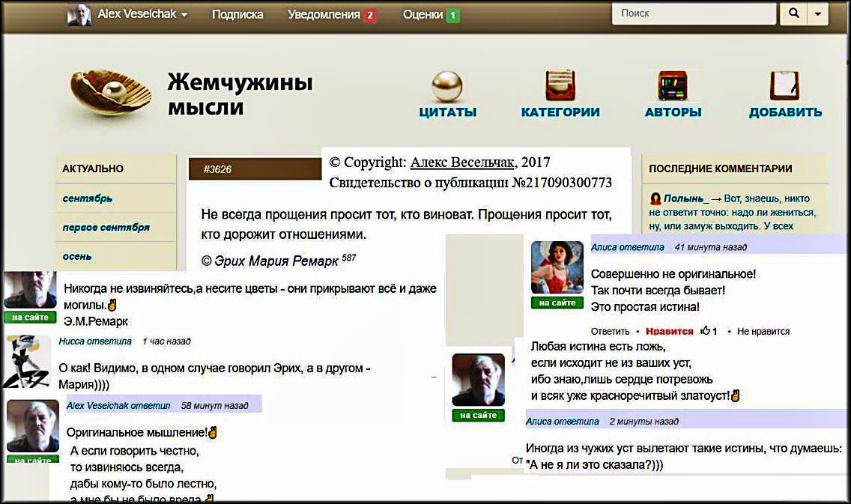Open the сентябрь topic link
This screenshot has width=851, height=504.
[88, 198]
